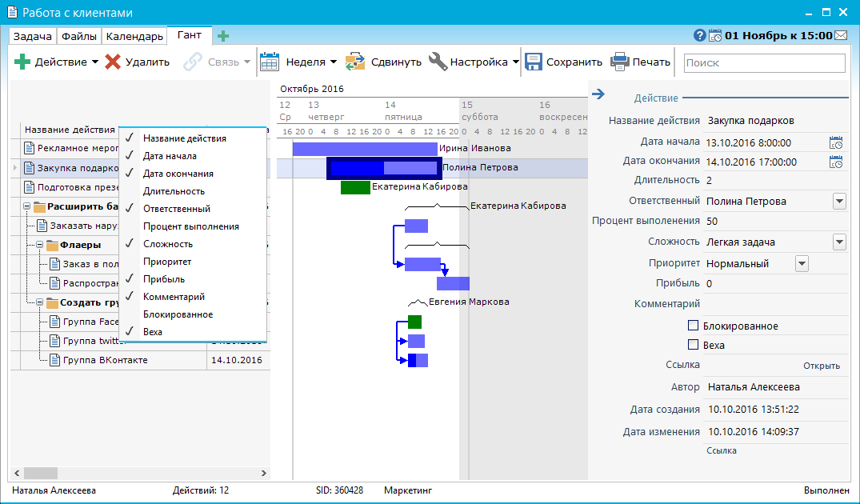Collapse the Расширить tree node
Image resolution: width=860 pixels, height=504 pixels.
[x=27, y=206]
